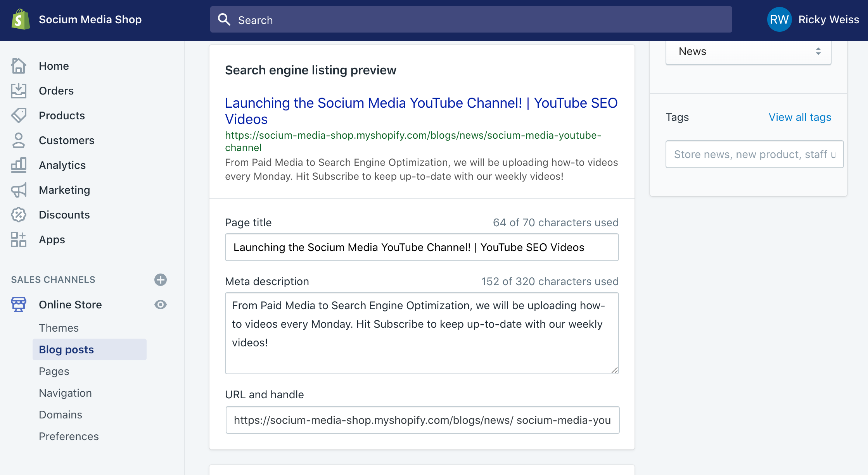Viewport: 868px width, 475px height.
Task: Click the blue preview title link
Action: tap(421, 111)
